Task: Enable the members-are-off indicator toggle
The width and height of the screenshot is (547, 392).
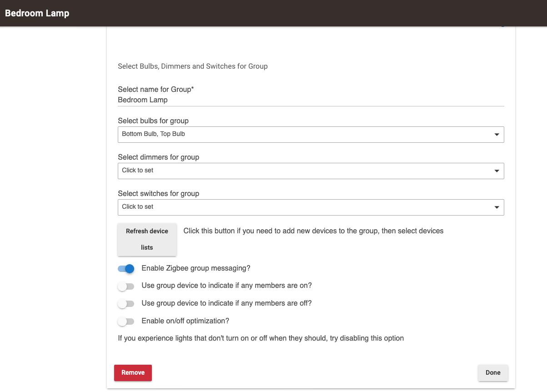Action: click(126, 303)
